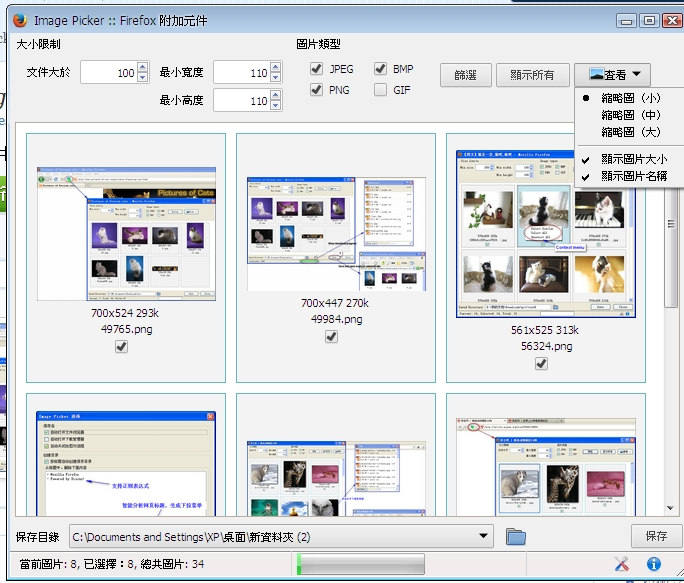Viewport: 684px width, 583px height.
Task: Uncheck the 56324.png image checkbox
Action: click(541, 364)
